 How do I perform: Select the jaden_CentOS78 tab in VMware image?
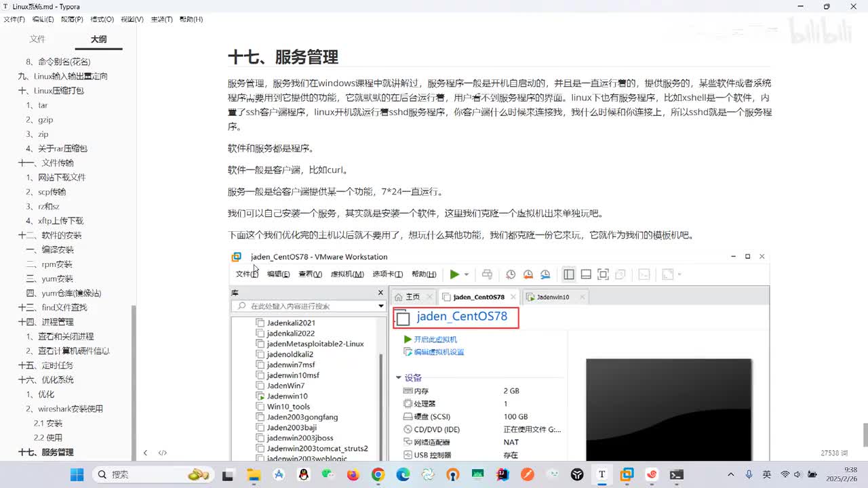coord(479,297)
